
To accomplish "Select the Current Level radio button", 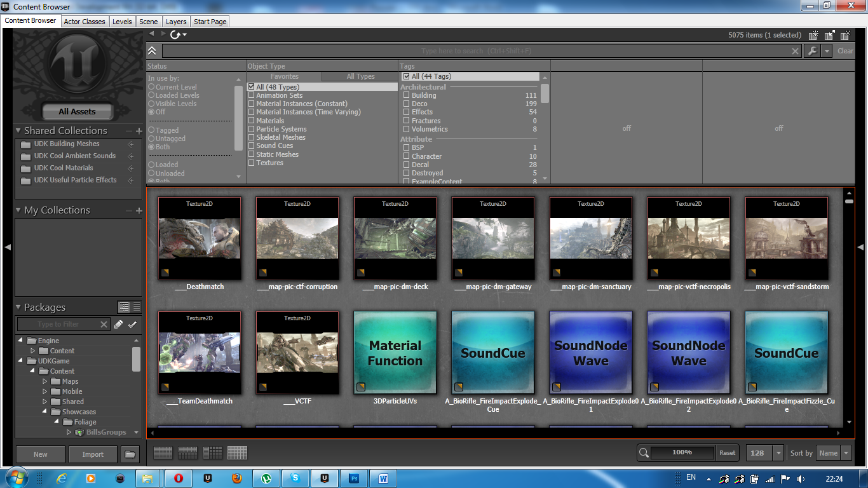I will click(151, 87).
